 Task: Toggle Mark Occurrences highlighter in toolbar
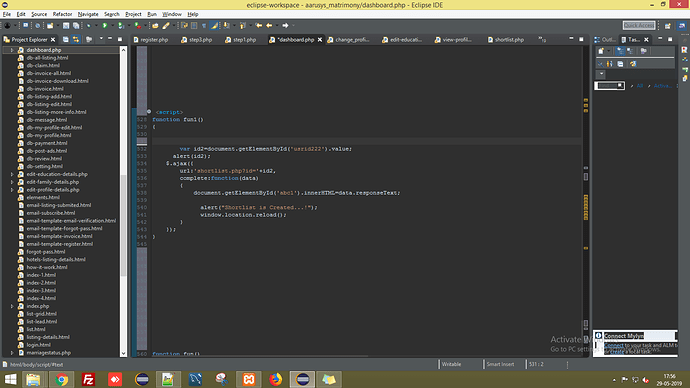(x=214, y=26)
